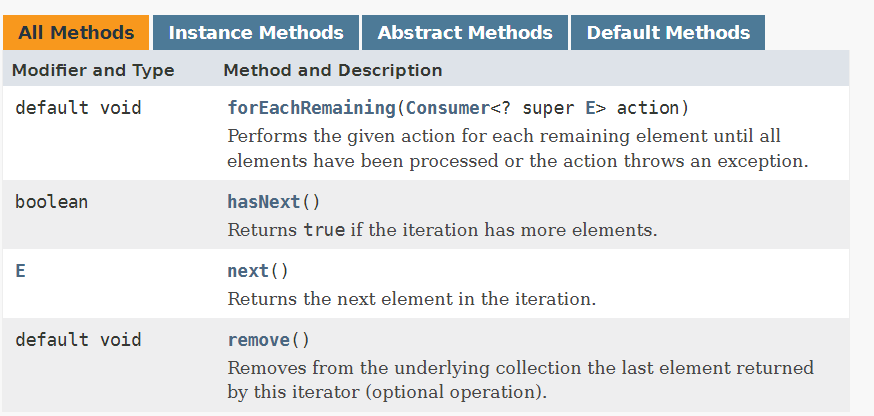
Task: Open the remove method link
Action: click(259, 340)
